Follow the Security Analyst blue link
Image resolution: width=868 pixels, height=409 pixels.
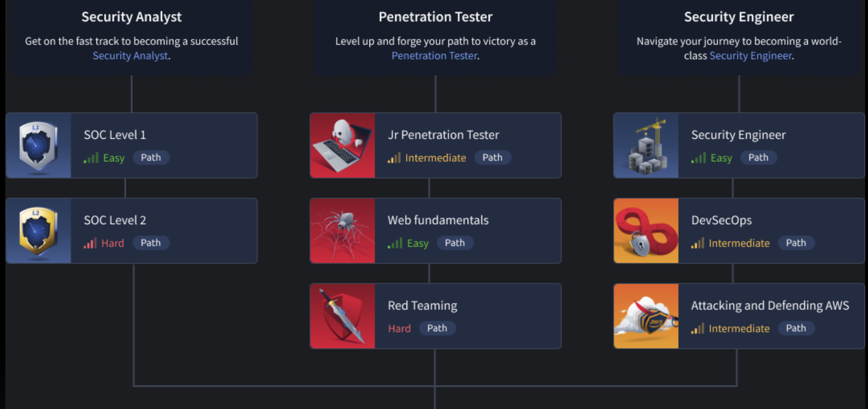pyautogui.click(x=130, y=56)
